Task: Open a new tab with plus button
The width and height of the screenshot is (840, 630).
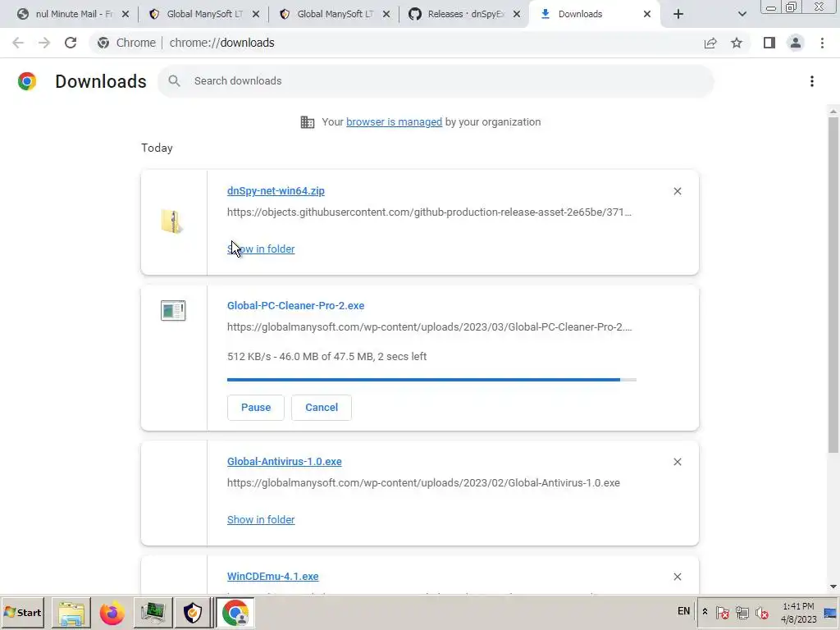Action: (678, 14)
